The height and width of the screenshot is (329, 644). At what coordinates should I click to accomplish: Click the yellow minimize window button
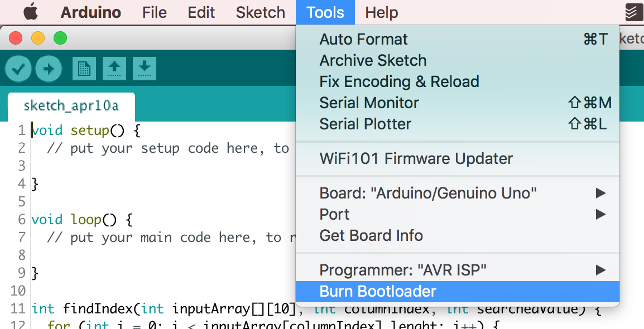(38, 38)
